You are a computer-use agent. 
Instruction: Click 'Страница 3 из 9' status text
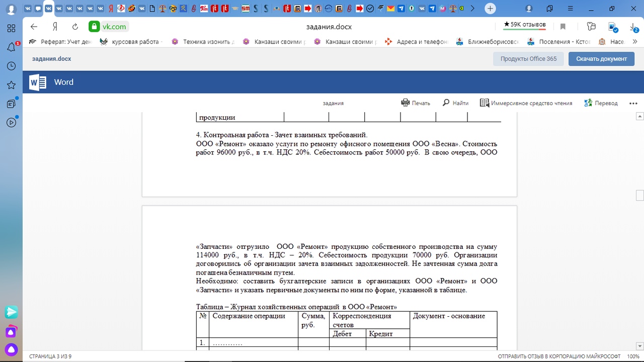(50, 356)
